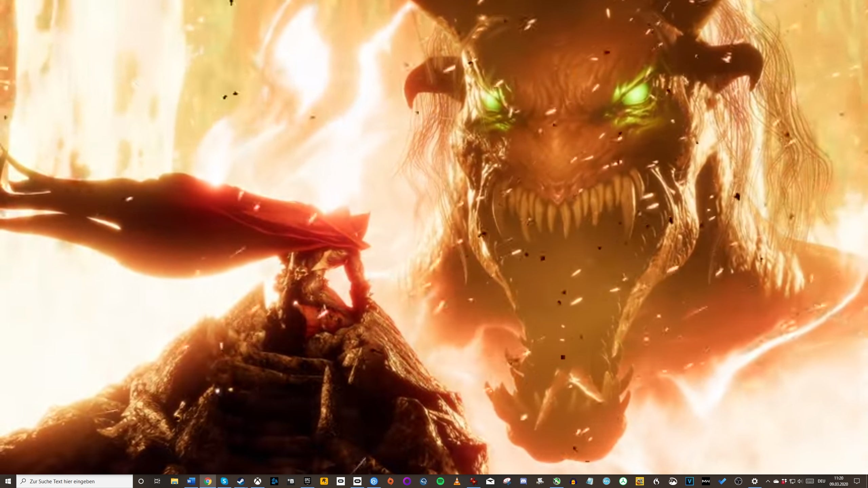Open Windows Settings gear icon
This screenshot has width=868, height=488.
(755, 481)
